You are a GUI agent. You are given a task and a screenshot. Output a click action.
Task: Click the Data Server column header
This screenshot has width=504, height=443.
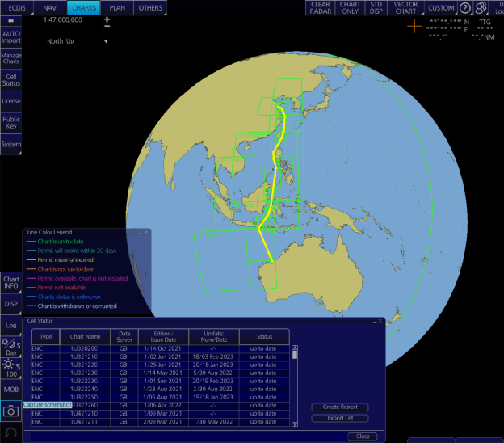pyautogui.click(x=124, y=336)
